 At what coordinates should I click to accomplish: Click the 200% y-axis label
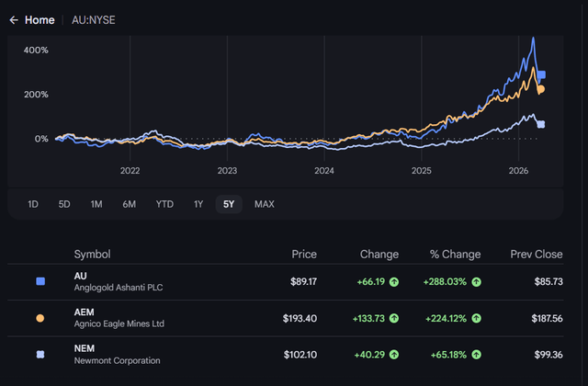point(36,95)
